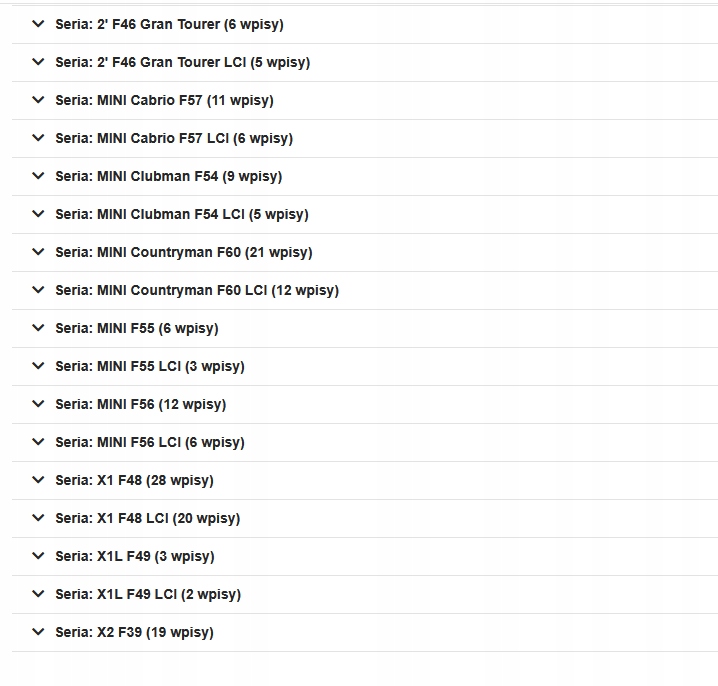Expand the 2' F46 Gran Tourer (6 wpisy) chevron
718x686 pixels.
coord(38,24)
